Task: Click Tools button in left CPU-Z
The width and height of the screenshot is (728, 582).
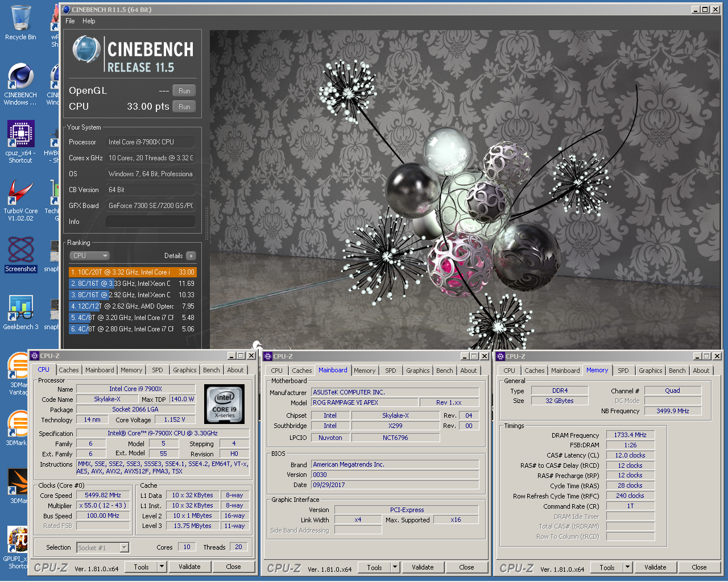Action: (x=141, y=567)
